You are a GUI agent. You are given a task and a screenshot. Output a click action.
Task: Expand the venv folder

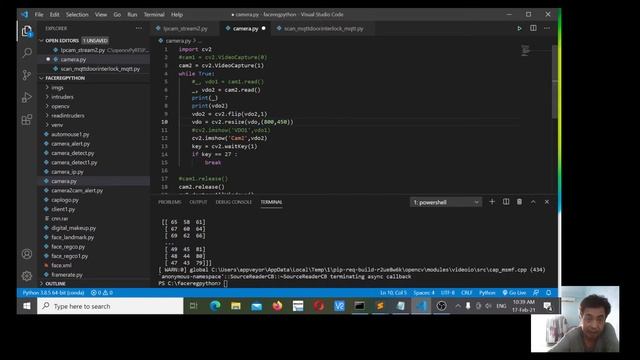click(x=57, y=125)
